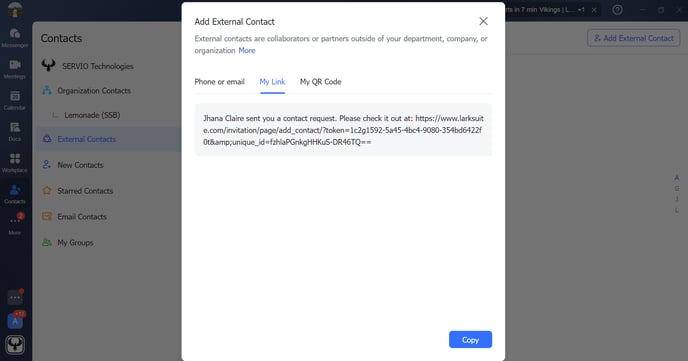
Task: Switch to the Phone or email tab
Action: click(219, 82)
